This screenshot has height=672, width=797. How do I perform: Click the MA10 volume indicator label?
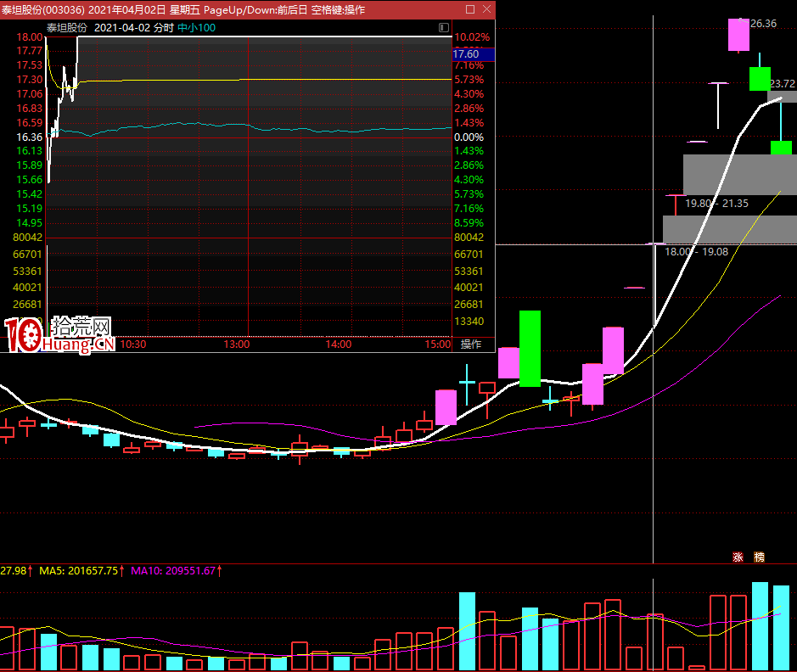175,571
